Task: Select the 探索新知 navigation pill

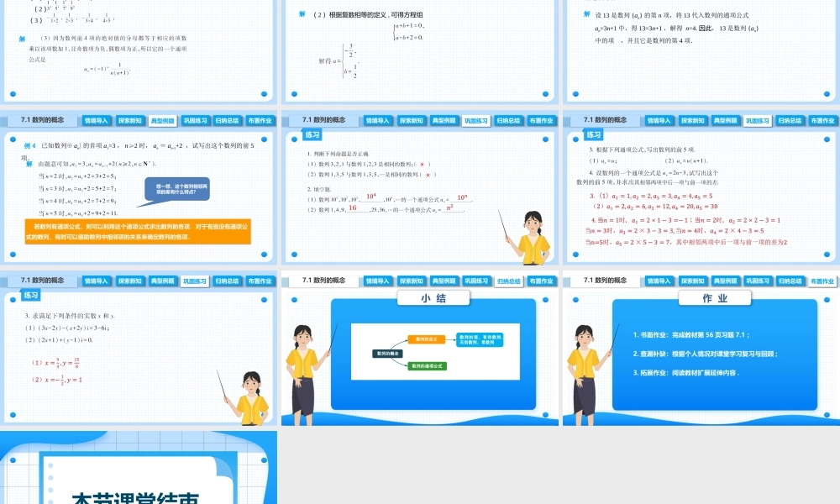Action: 131,120
